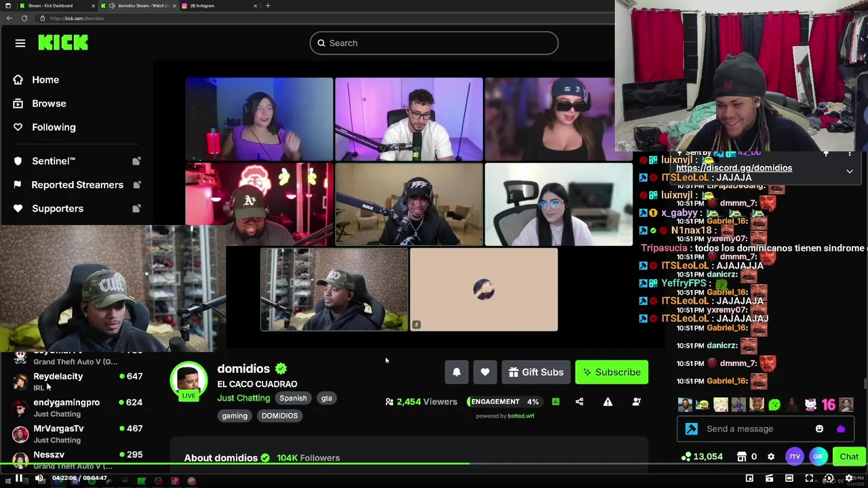Open playback speed control
Viewport: 868px width, 488px height.
coord(829,479)
